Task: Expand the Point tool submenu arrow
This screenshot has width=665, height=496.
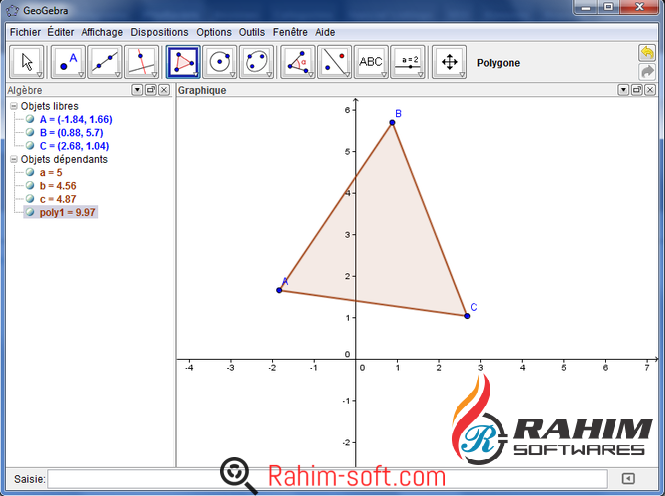Action: 81,75
